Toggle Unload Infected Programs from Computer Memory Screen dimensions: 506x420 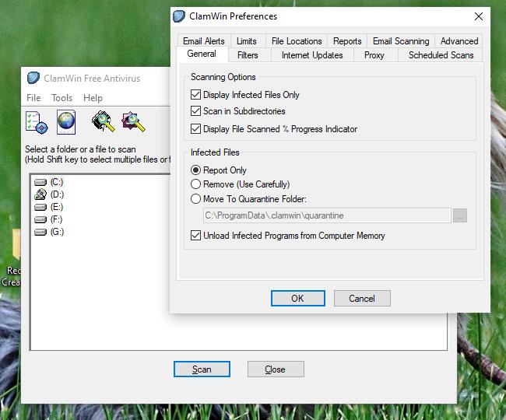tap(195, 236)
